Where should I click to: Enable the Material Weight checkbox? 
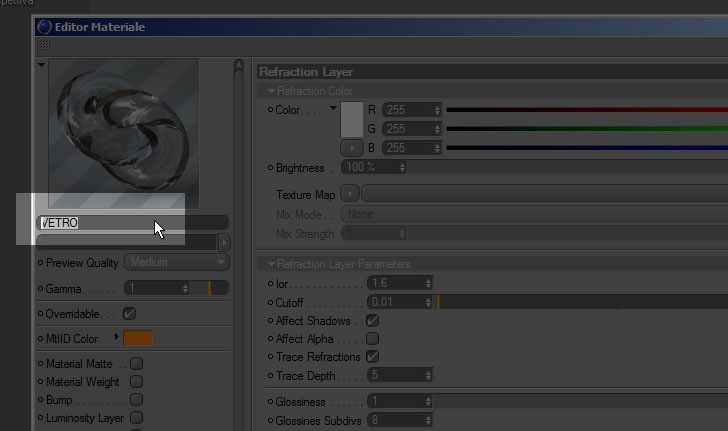[x=136, y=382]
